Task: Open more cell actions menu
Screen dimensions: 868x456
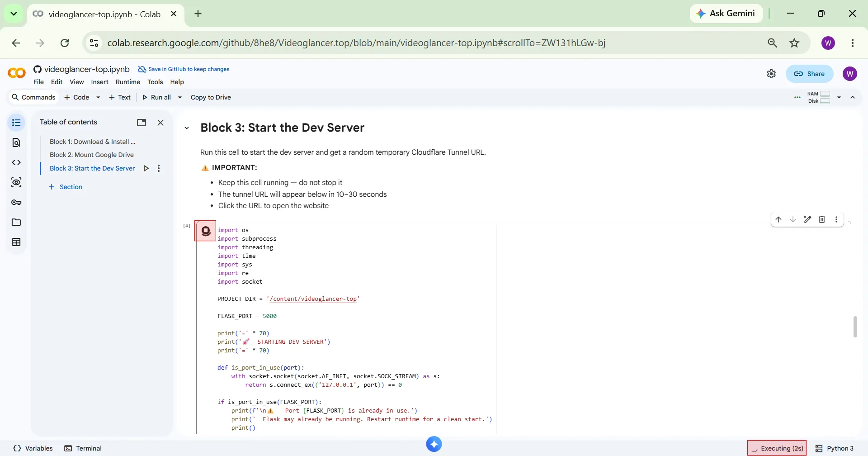Action: tap(836, 219)
